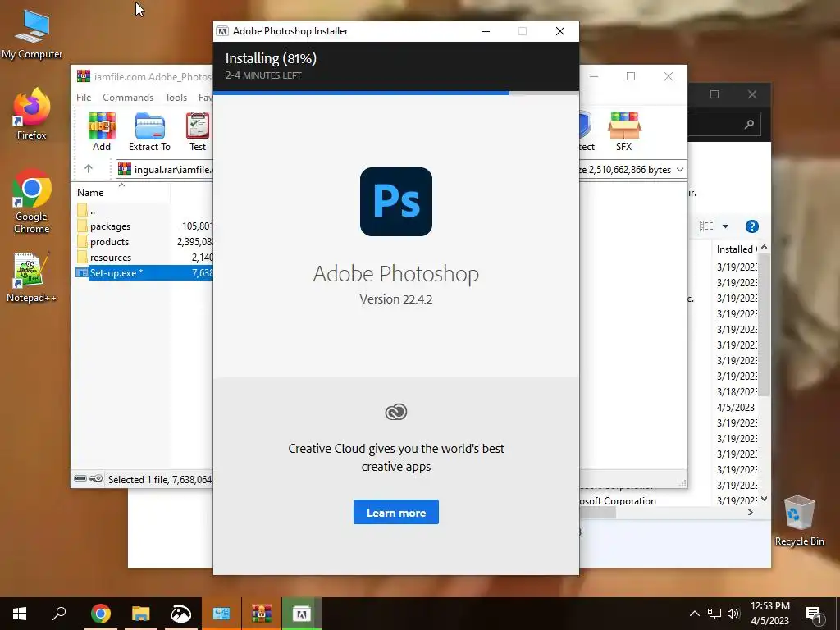This screenshot has width=840, height=630.
Task: Click the volume speaker tray icon
Action: (x=733, y=614)
